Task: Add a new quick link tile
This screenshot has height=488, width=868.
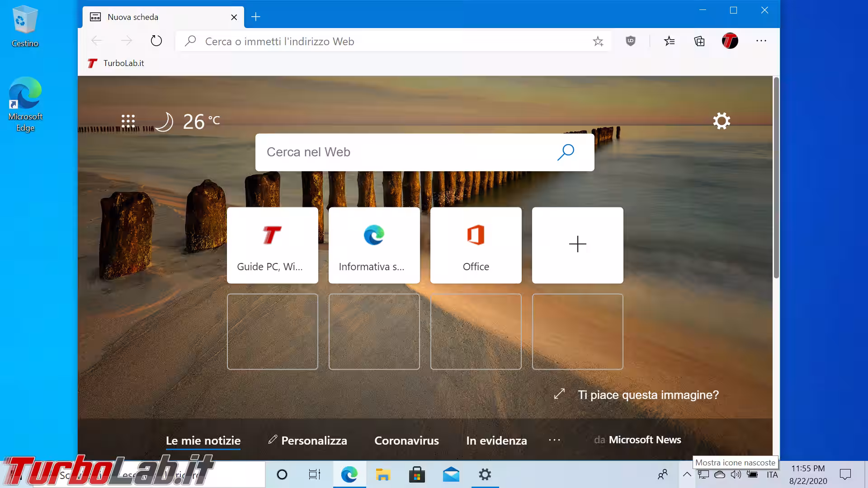Action: (577, 245)
